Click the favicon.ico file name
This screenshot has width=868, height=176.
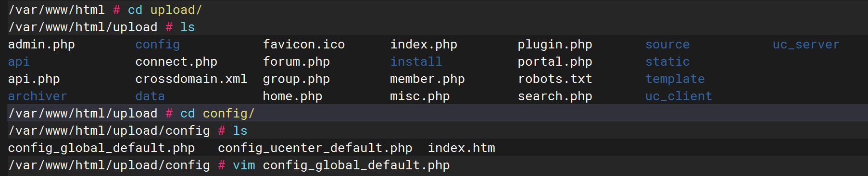tap(304, 45)
